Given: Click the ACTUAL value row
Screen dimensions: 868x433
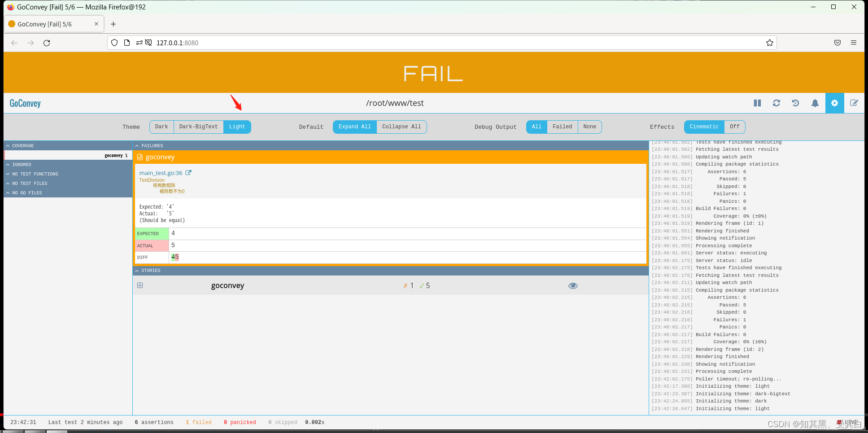Looking at the screenshot, I should tap(390, 245).
